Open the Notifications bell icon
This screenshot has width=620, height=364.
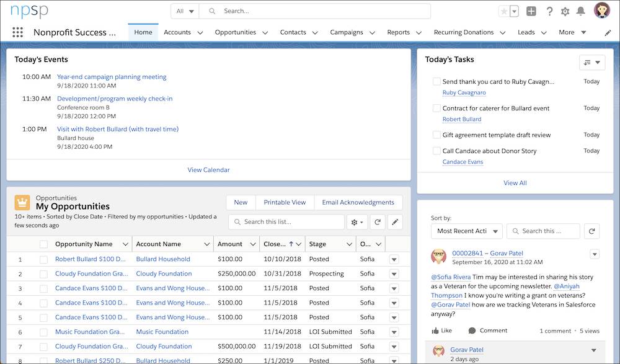pyautogui.click(x=580, y=11)
